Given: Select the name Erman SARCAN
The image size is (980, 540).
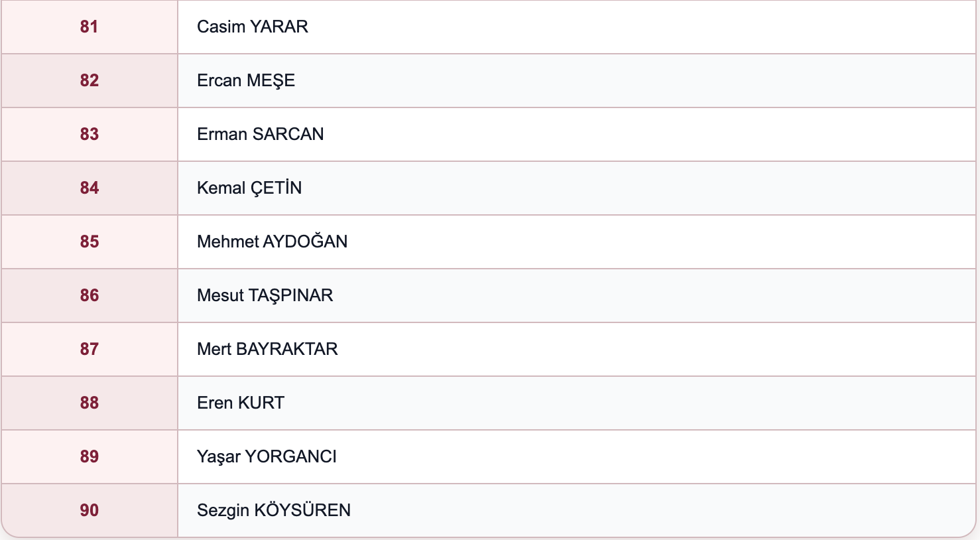Looking at the screenshot, I should [x=261, y=134].
